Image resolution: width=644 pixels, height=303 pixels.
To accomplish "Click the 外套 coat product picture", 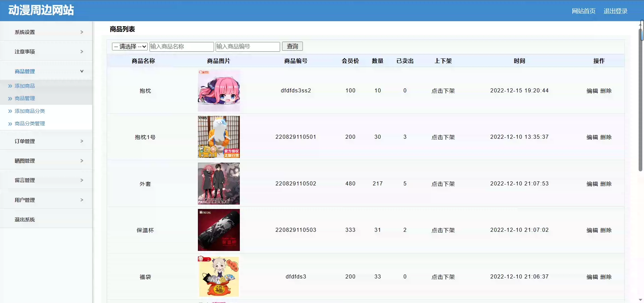I will pyautogui.click(x=219, y=183).
